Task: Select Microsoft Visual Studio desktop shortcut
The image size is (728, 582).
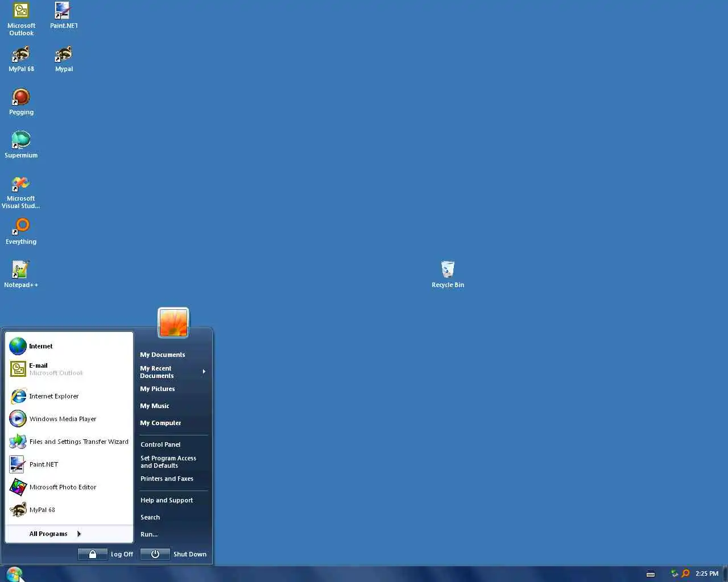Action: click(21, 192)
